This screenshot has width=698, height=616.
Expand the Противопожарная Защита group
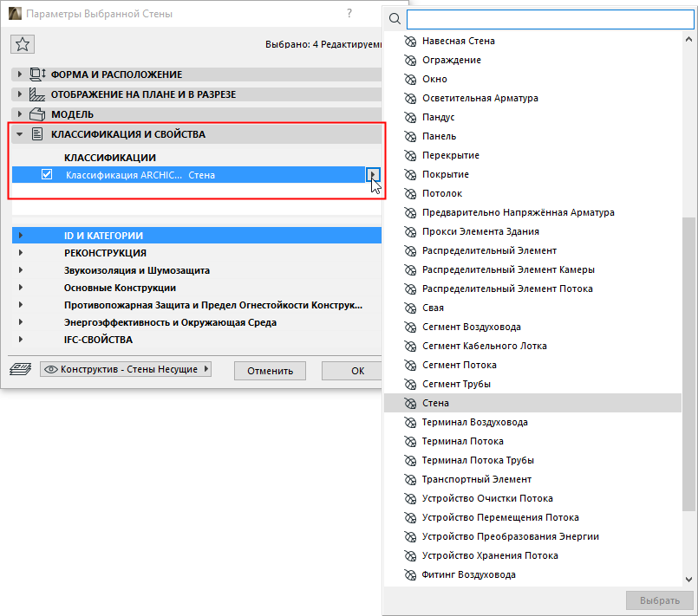(21, 305)
